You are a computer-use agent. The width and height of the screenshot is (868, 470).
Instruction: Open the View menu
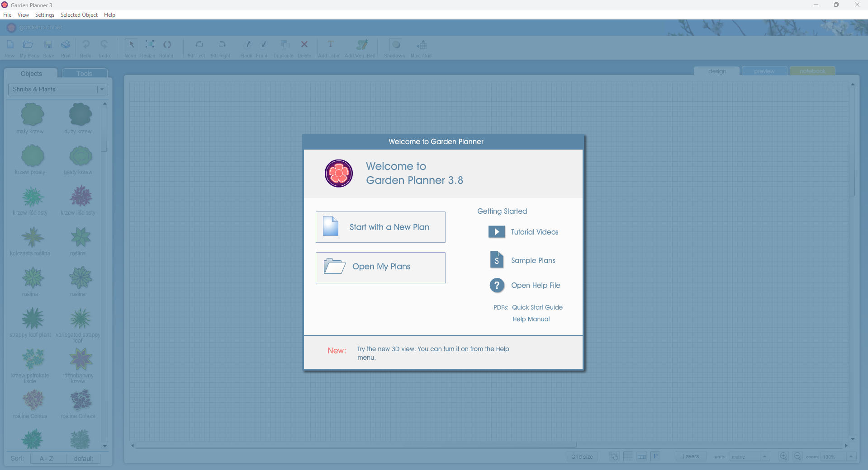click(x=23, y=15)
